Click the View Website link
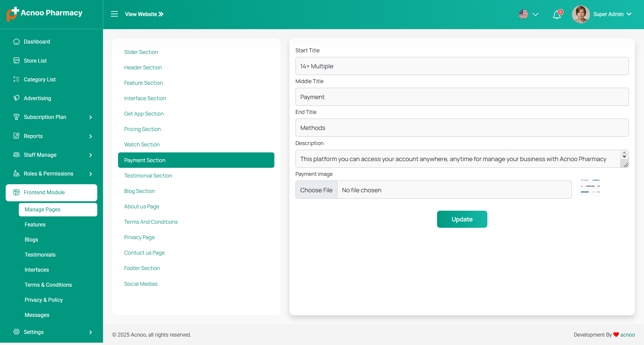Image resolution: width=644 pixels, height=345 pixels. pos(144,14)
